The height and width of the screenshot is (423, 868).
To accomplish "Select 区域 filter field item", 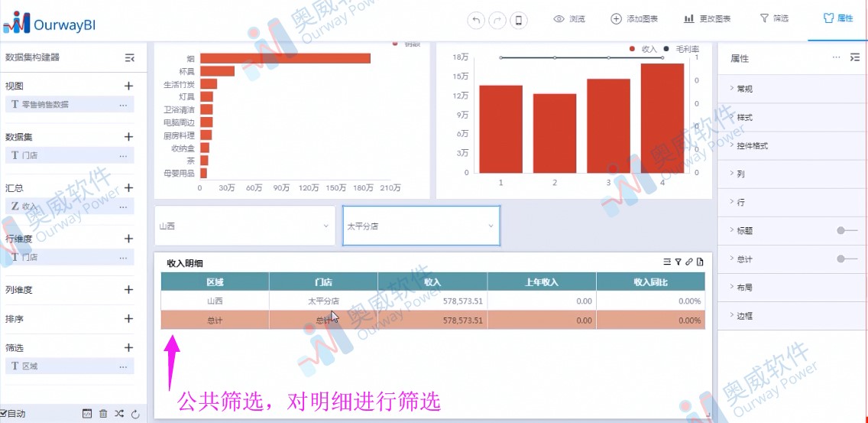I will coord(70,366).
